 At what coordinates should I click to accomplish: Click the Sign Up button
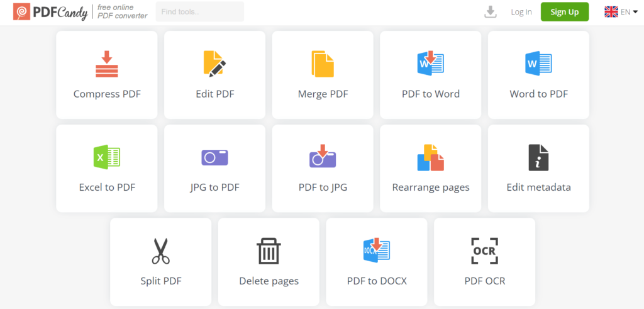565,12
